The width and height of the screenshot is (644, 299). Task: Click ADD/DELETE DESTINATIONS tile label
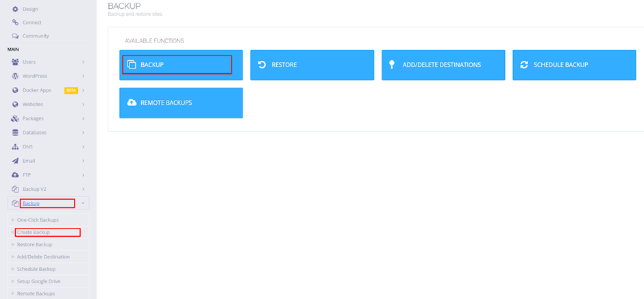[x=441, y=65]
